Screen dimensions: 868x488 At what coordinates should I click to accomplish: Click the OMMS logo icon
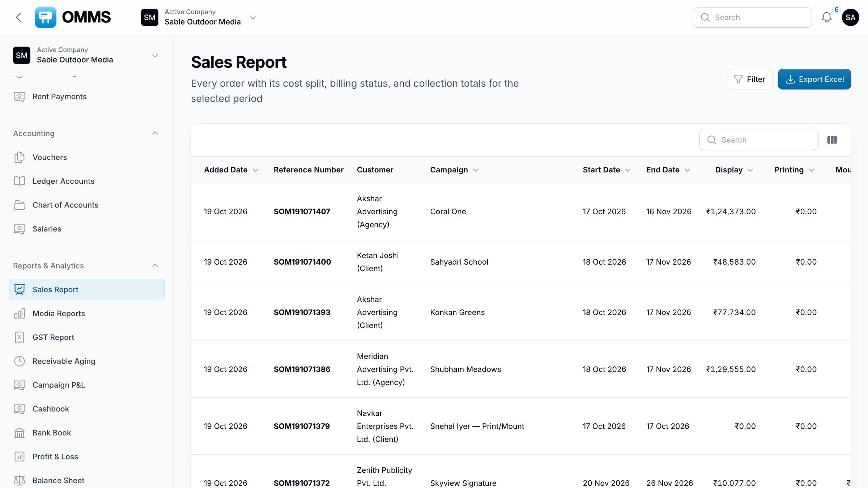click(45, 17)
